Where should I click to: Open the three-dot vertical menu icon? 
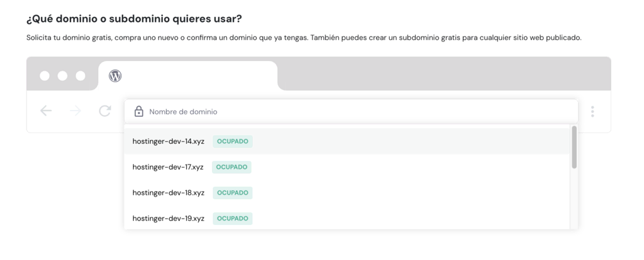point(592,112)
